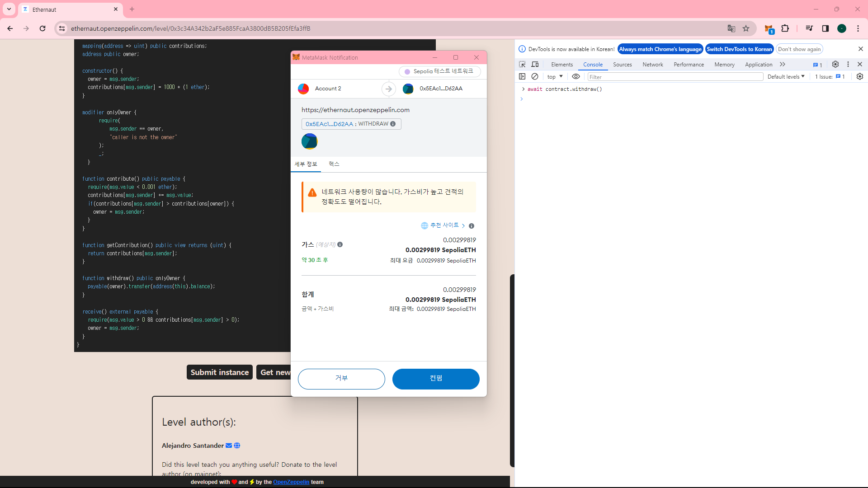Switch to the Network tab
Image resolution: width=868 pixels, height=488 pixels.
tap(653, 65)
